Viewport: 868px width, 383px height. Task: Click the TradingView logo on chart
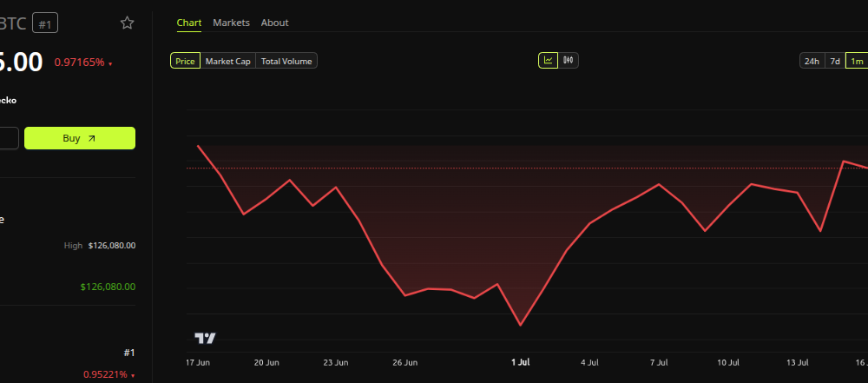pyautogui.click(x=205, y=338)
